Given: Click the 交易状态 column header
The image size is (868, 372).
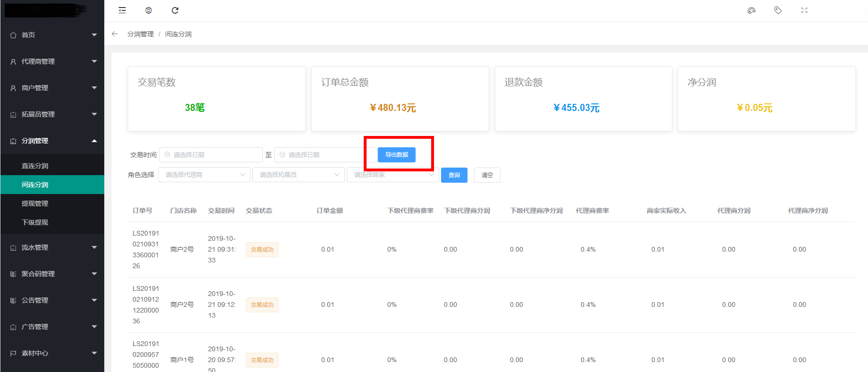Looking at the screenshot, I should 259,211.
